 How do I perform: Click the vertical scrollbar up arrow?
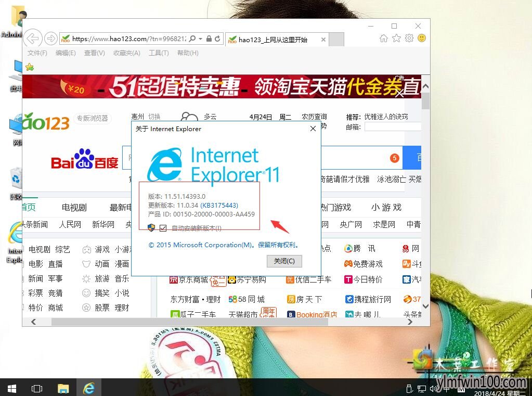pyautogui.click(x=425, y=86)
